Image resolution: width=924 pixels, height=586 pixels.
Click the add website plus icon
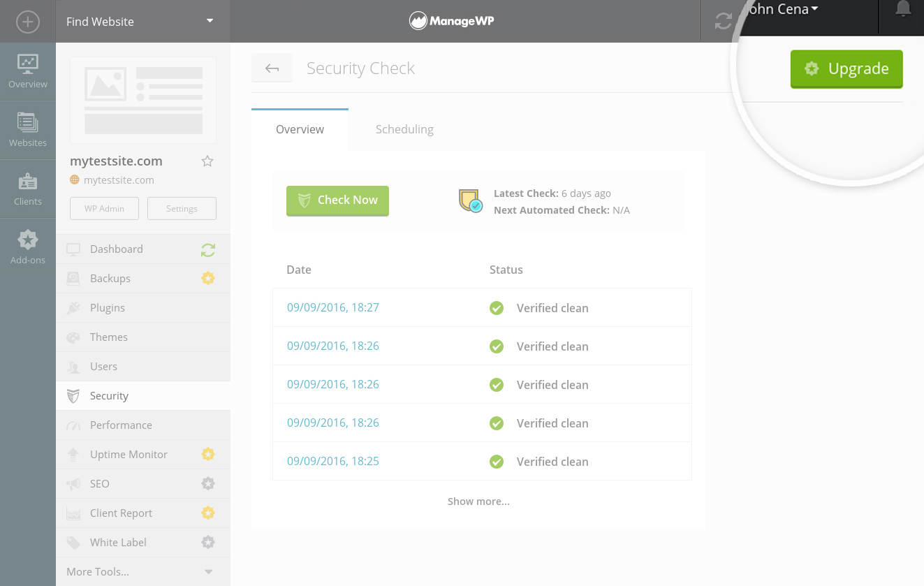point(27,22)
